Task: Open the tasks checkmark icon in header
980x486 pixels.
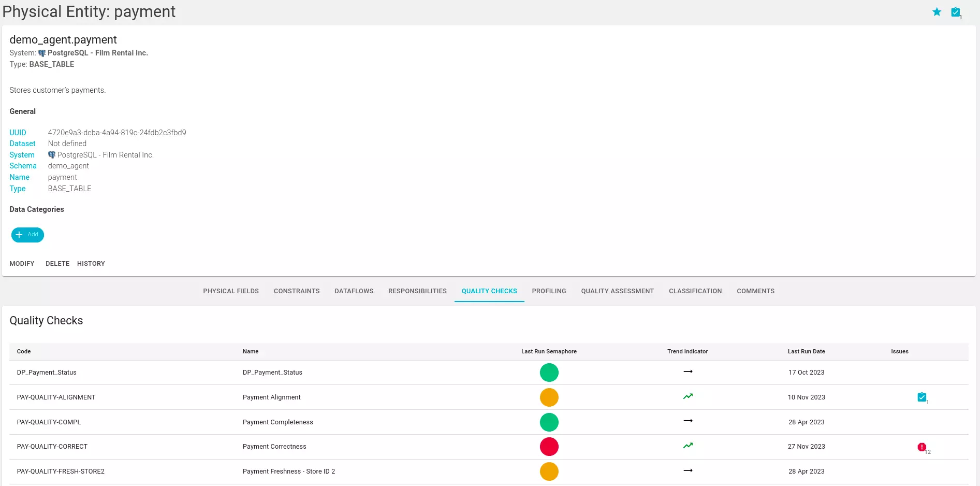Action: coord(956,12)
